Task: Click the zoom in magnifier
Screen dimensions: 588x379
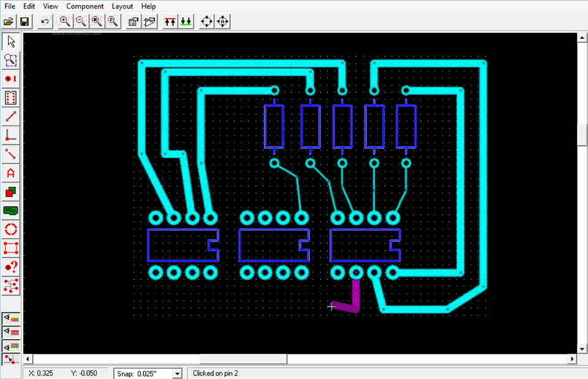Action: click(65, 21)
